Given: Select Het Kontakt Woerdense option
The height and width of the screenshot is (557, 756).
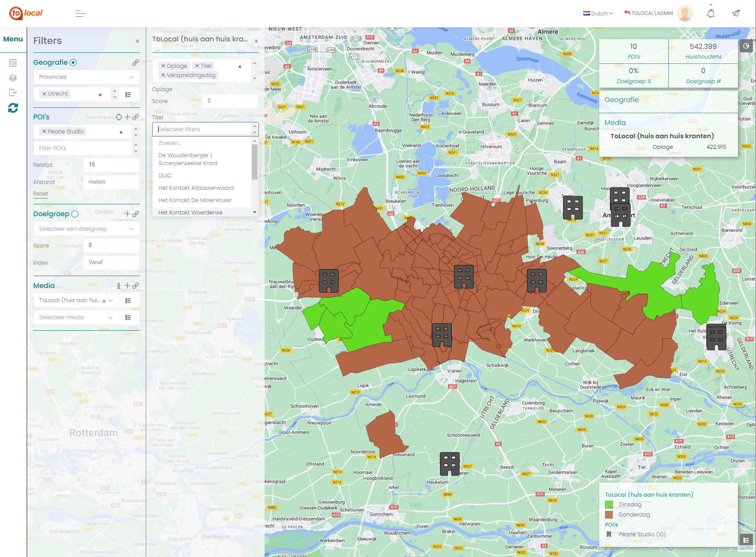Looking at the screenshot, I should pos(202,212).
